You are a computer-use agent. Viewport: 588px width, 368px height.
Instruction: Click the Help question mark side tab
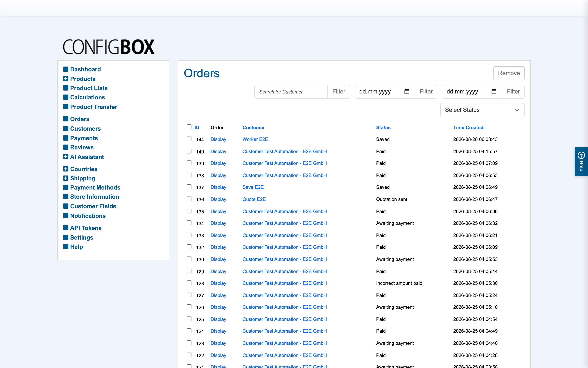coord(581,161)
